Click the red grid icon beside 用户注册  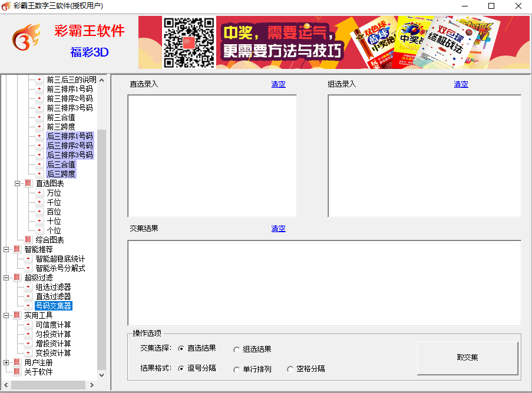pos(17,362)
